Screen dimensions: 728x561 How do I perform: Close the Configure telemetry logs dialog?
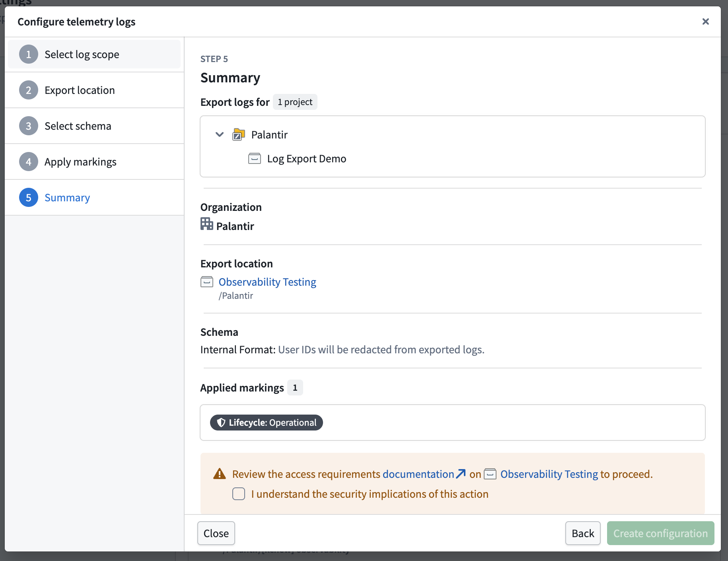706,21
